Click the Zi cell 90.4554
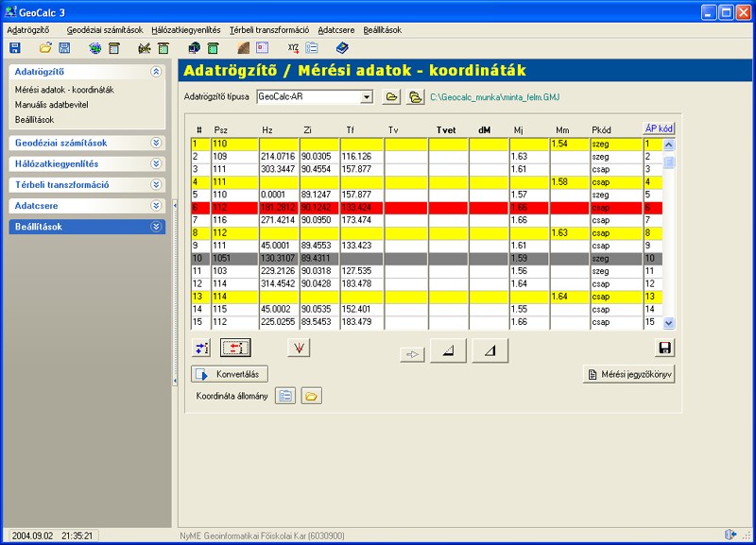 [319, 169]
